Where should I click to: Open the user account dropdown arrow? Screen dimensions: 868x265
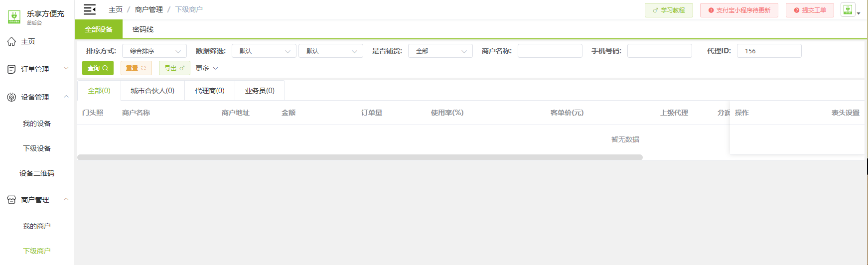(x=859, y=13)
